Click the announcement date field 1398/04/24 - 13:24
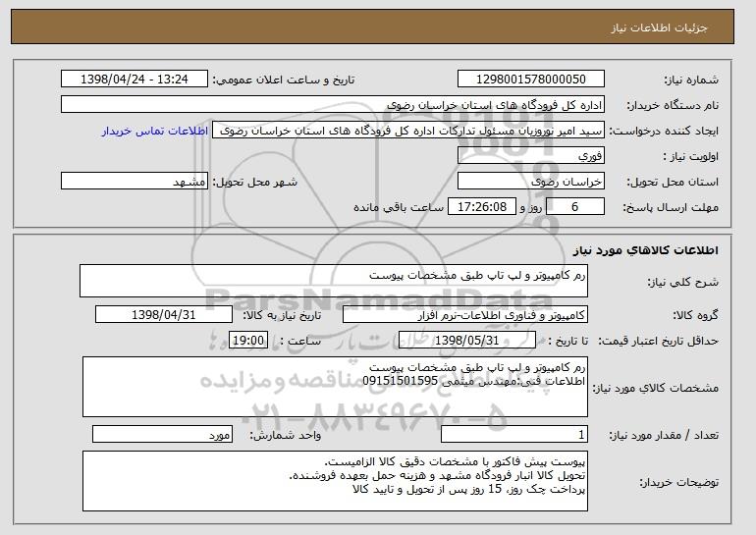Image resolution: width=756 pixels, height=535 pixels. pos(135,80)
